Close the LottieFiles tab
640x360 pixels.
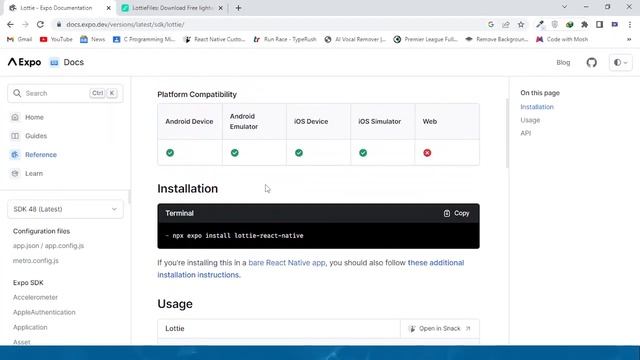click(220, 8)
